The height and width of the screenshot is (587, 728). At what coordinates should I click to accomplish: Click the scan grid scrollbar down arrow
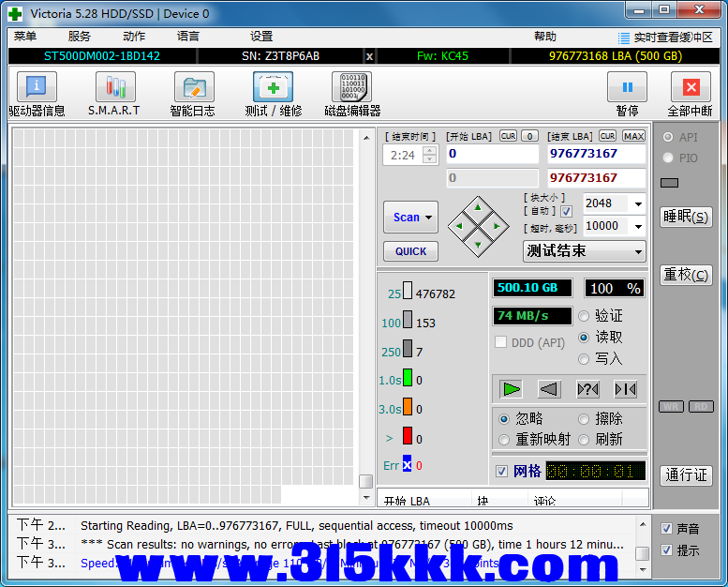click(x=366, y=498)
